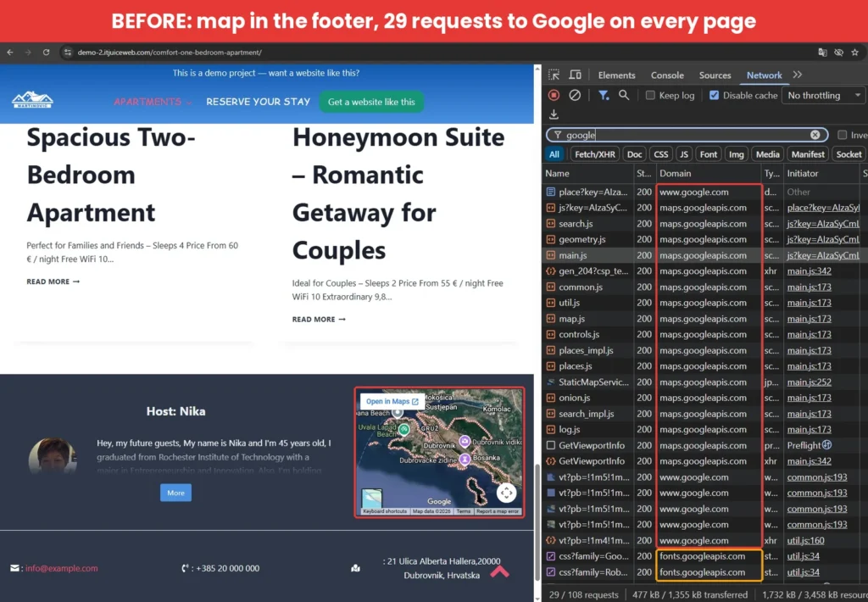The image size is (868, 602).
Task: Reload the page with the refresh icon
Action: pyautogui.click(x=46, y=52)
